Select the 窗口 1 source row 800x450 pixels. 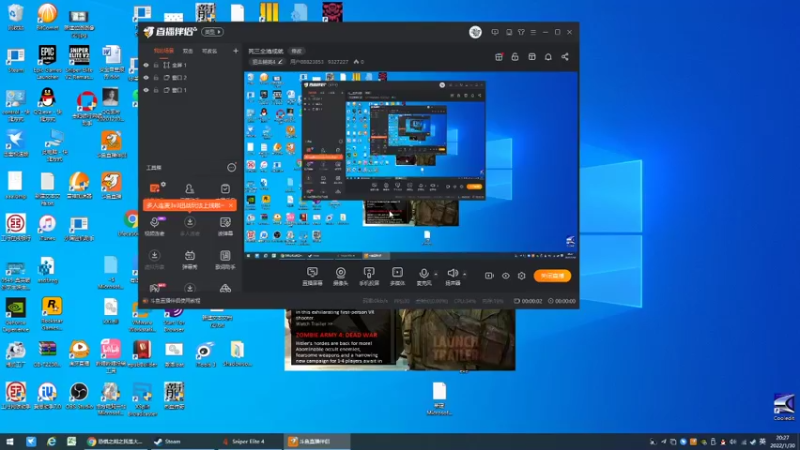tap(191, 90)
